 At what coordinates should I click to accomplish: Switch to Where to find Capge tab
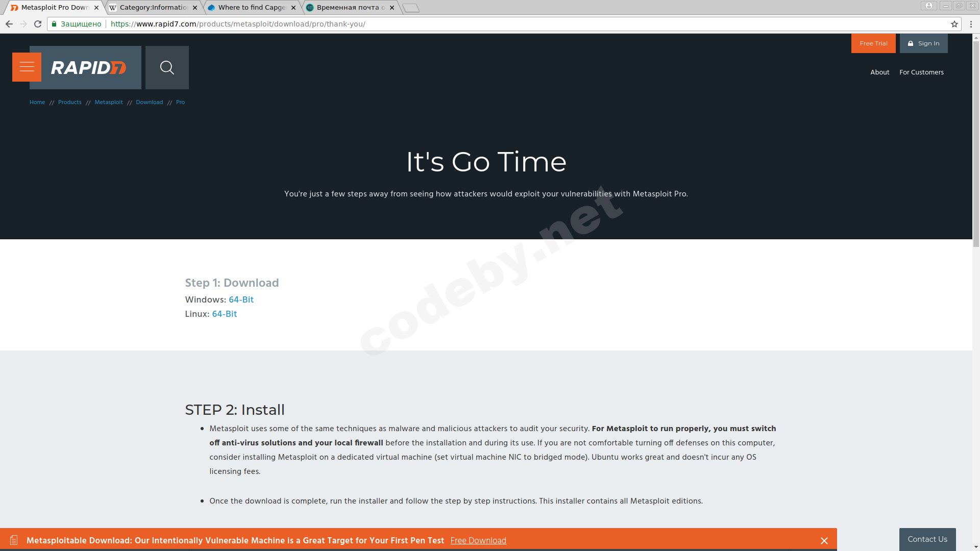click(x=250, y=8)
